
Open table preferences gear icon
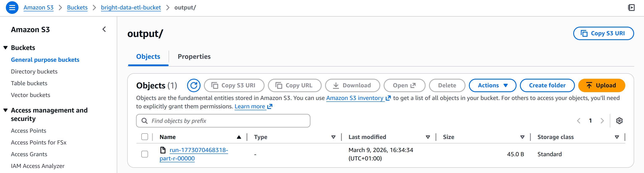[619, 121]
